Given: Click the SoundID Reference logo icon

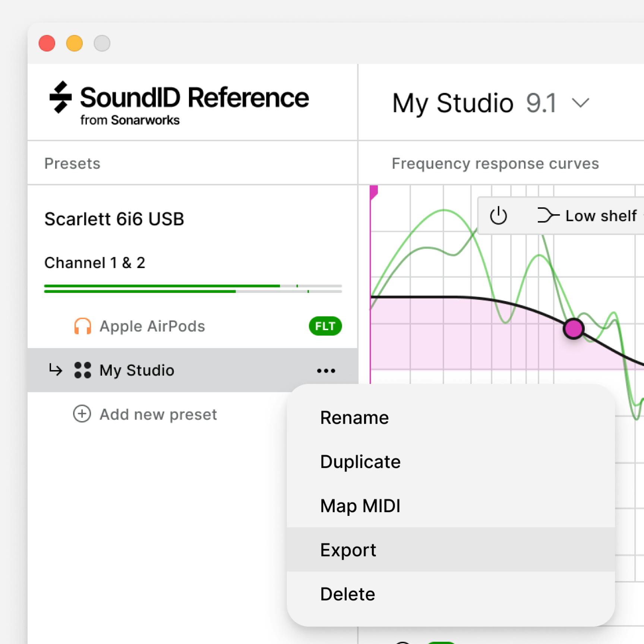Looking at the screenshot, I should 60,97.
